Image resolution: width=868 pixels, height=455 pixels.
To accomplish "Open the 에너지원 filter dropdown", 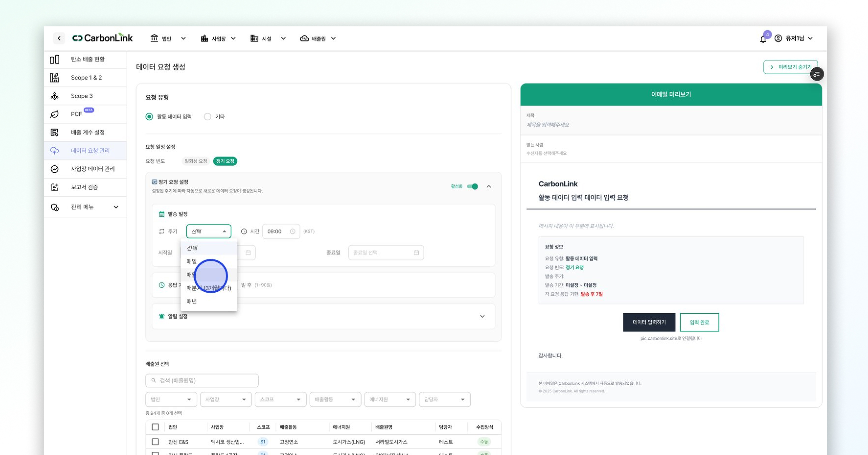I will [x=390, y=399].
